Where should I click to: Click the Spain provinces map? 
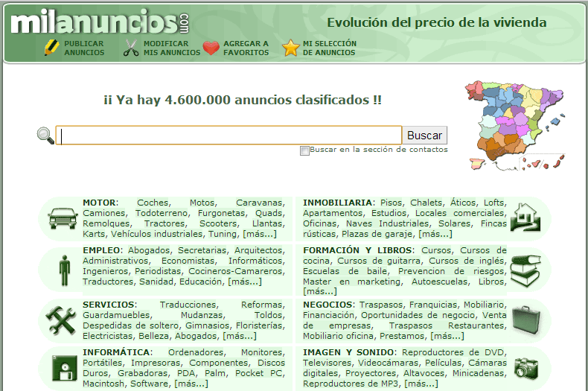(x=515, y=126)
